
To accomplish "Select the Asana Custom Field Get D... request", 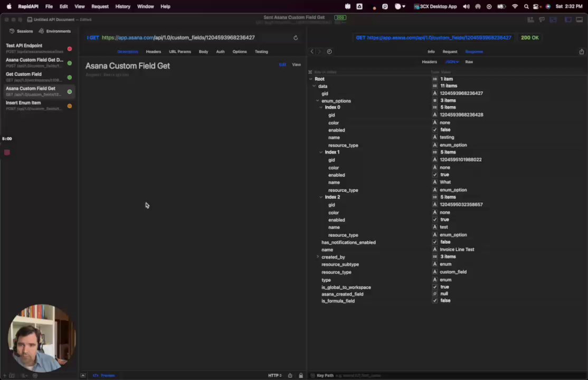I will (x=38, y=63).
